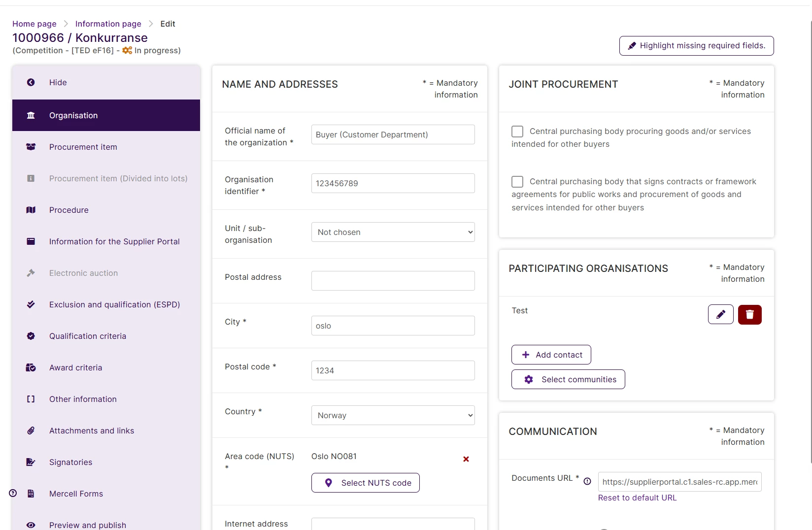Image resolution: width=812 pixels, height=530 pixels.
Task: Click the Hide sidebar arrow icon
Action: [x=31, y=82]
